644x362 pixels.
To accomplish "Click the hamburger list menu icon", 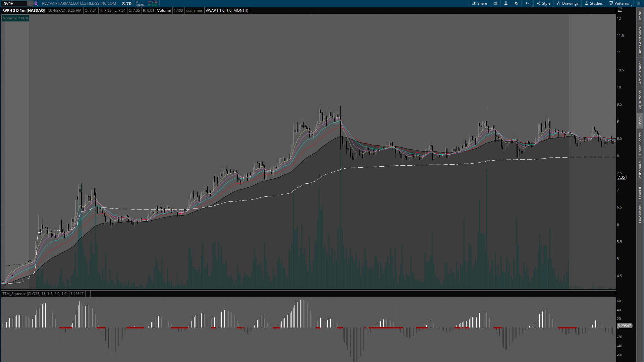I will click(x=638, y=3).
